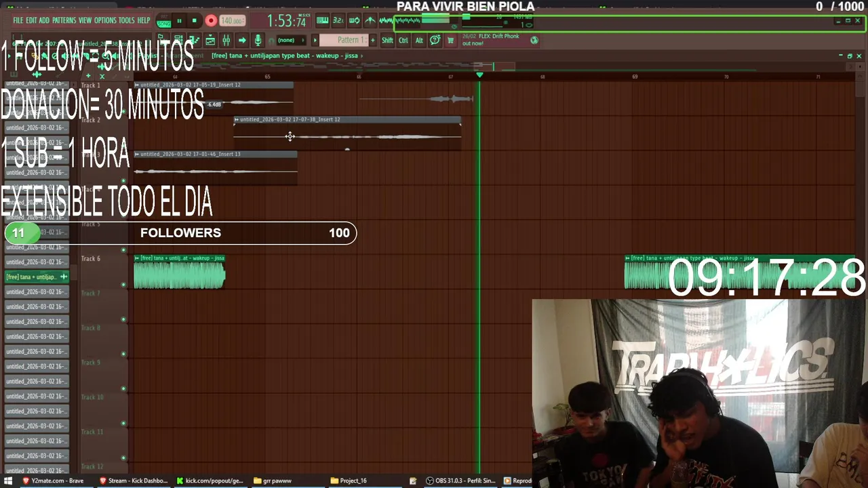
Task: Open the HELP menu
Action: click(144, 20)
